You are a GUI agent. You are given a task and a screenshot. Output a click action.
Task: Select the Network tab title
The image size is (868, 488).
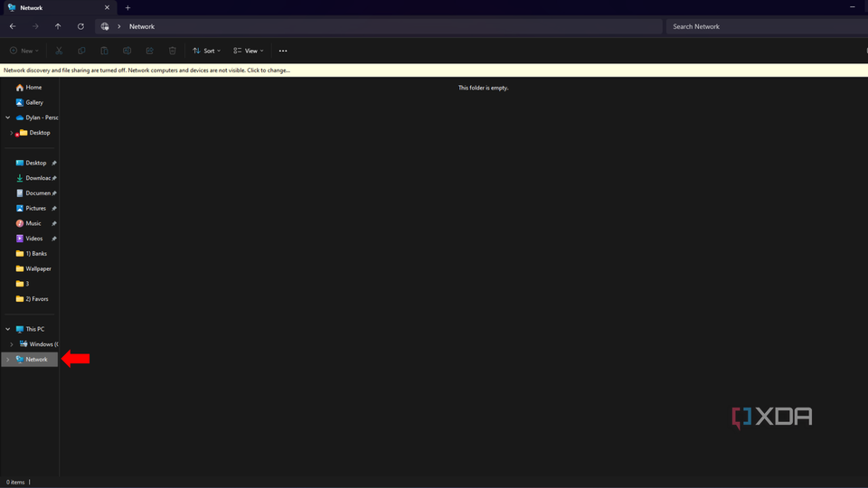(31, 8)
